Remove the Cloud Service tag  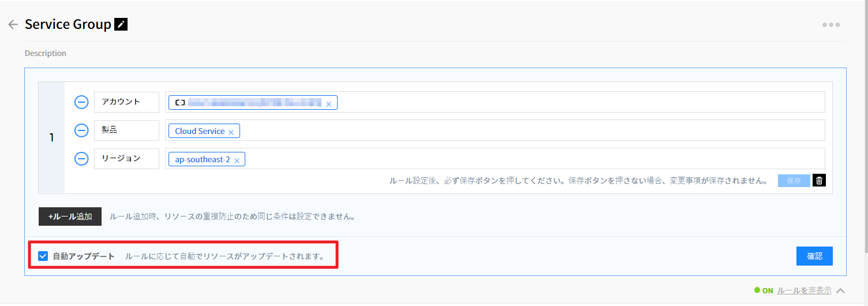click(231, 132)
